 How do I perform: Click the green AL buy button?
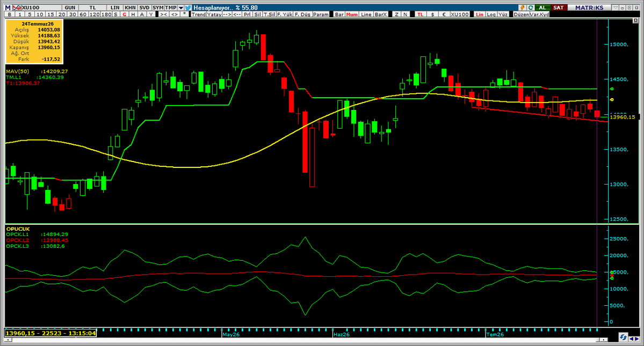(542, 8)
